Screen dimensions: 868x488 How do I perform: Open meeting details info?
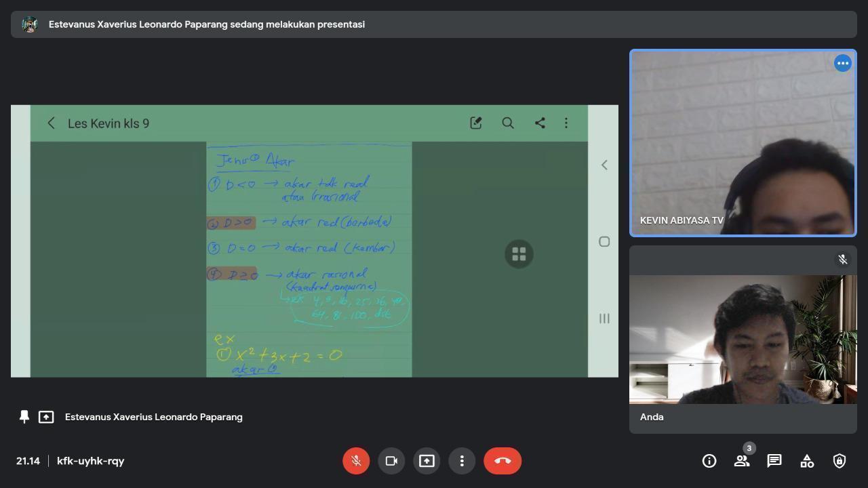click(x=709, y=461)
